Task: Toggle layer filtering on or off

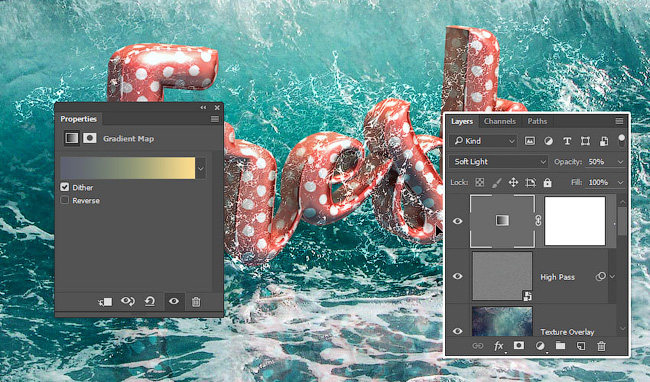Action: (x=621, y=140)
